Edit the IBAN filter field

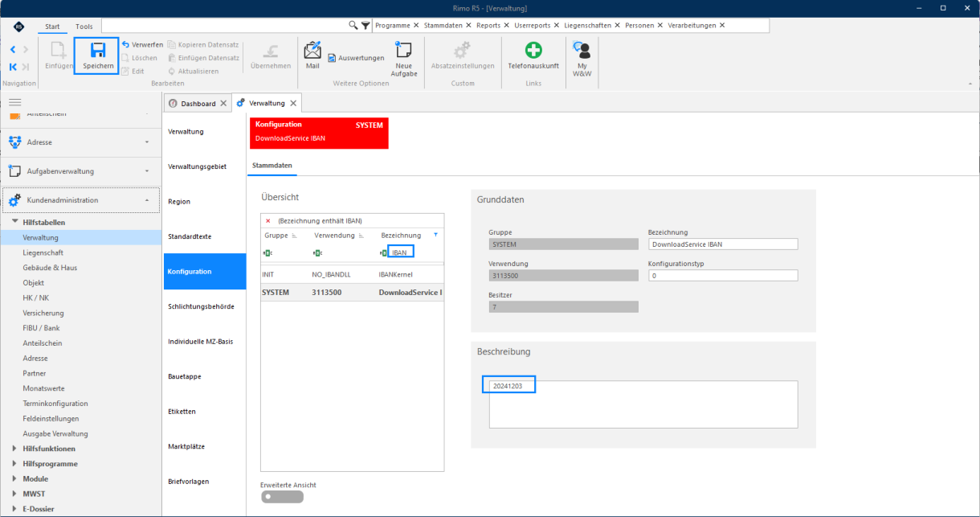[x=401, y=252]
